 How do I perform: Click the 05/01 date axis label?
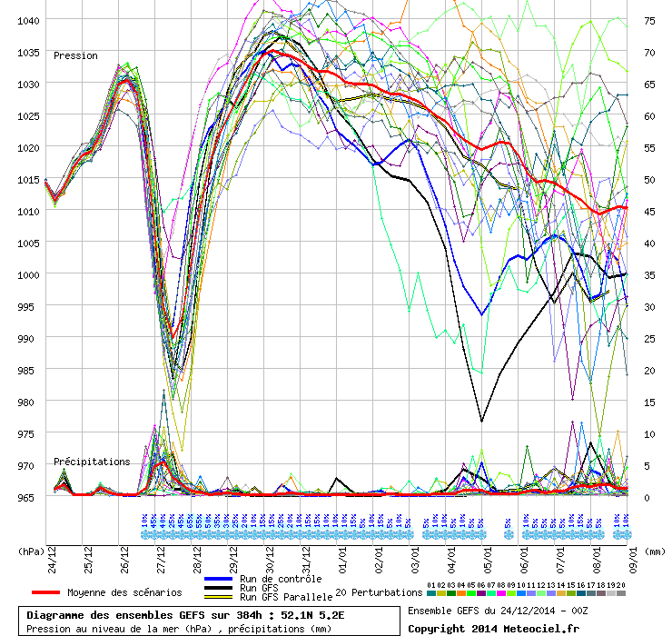(488, 560)
